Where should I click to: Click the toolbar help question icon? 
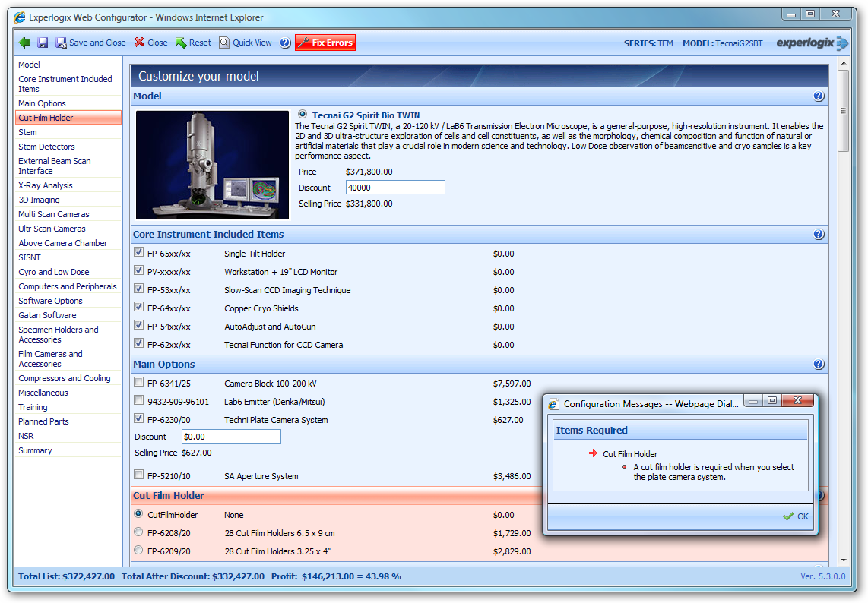[x=285, y=43]
